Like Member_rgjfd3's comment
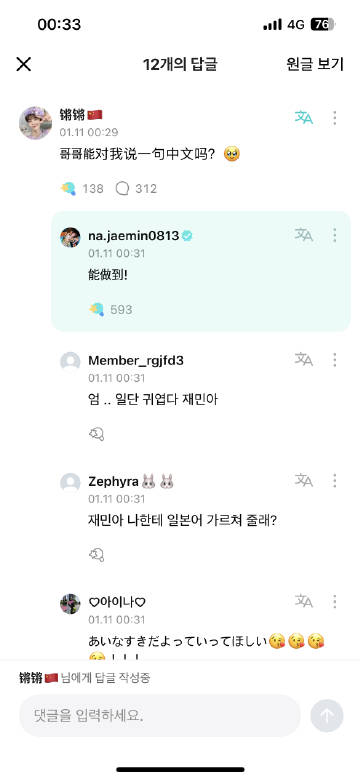 pos(96,435)
